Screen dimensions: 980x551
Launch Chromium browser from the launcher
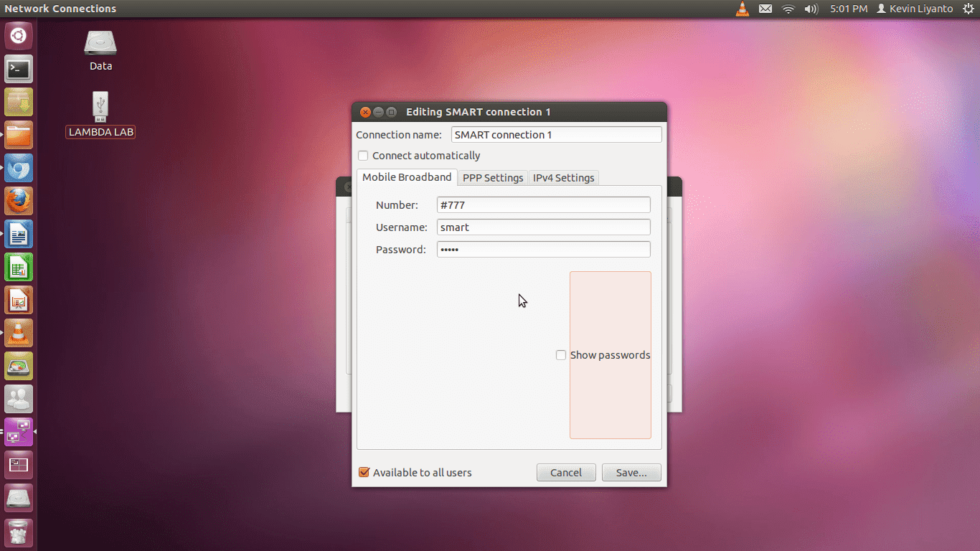tap(19, 168)
